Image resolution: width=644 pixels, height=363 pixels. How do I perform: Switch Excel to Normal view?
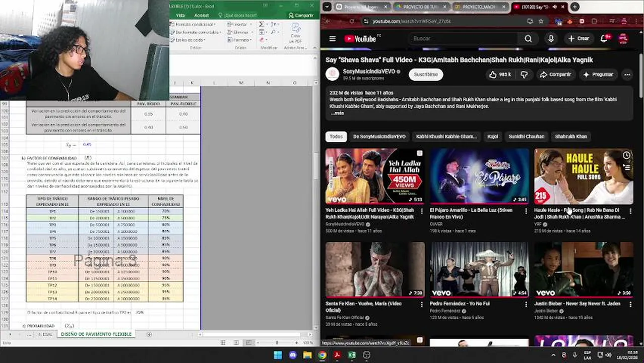click(223, 343)
